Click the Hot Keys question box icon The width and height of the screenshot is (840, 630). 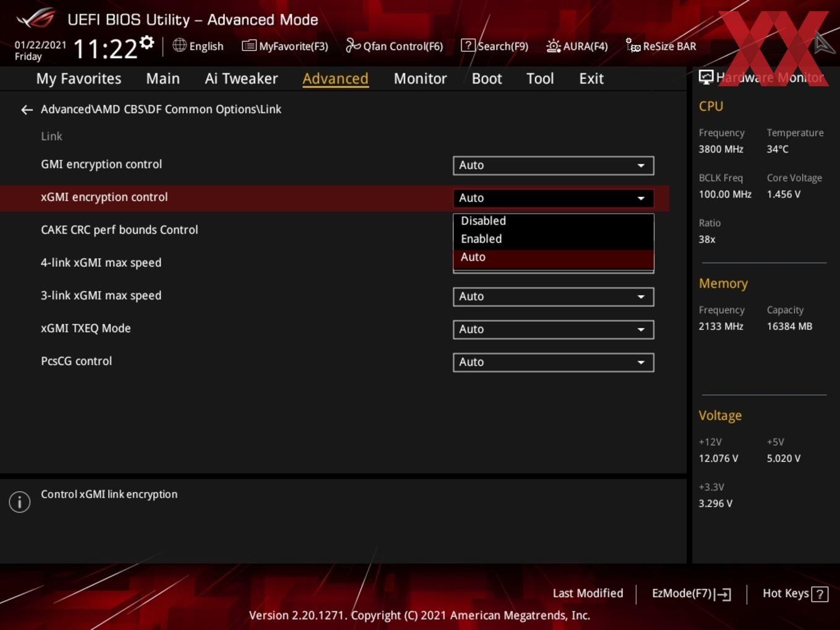coord(820,594)
